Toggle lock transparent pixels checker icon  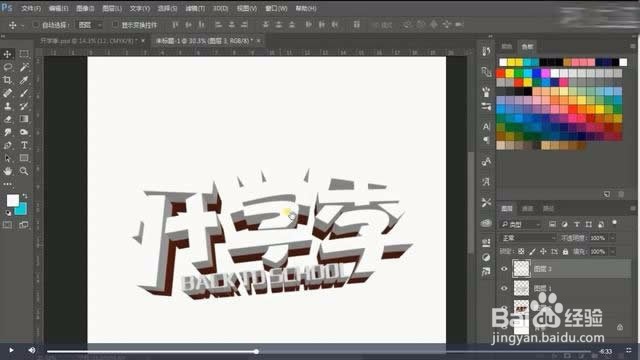pyautogui.click(x=521, y=251)
